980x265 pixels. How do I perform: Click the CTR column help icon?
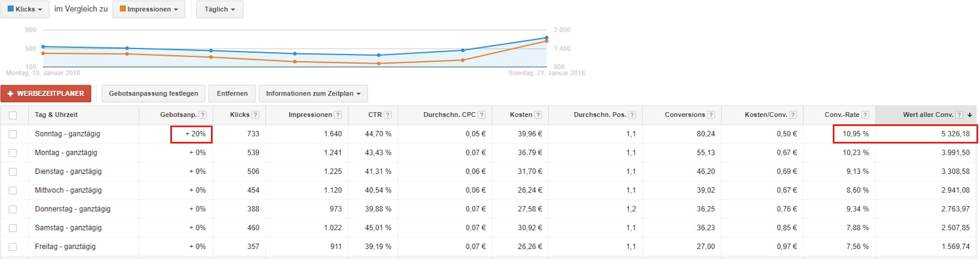click(x=387, y=115)
